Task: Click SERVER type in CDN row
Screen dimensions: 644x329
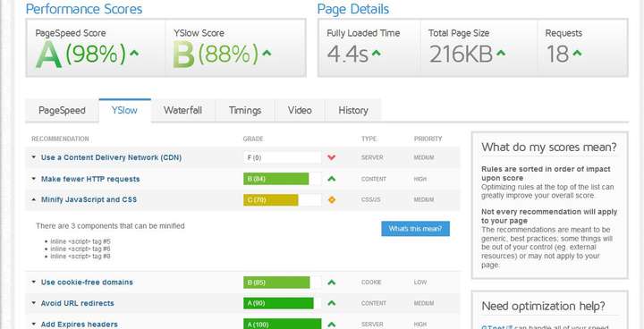Action: tap(372, 157)
